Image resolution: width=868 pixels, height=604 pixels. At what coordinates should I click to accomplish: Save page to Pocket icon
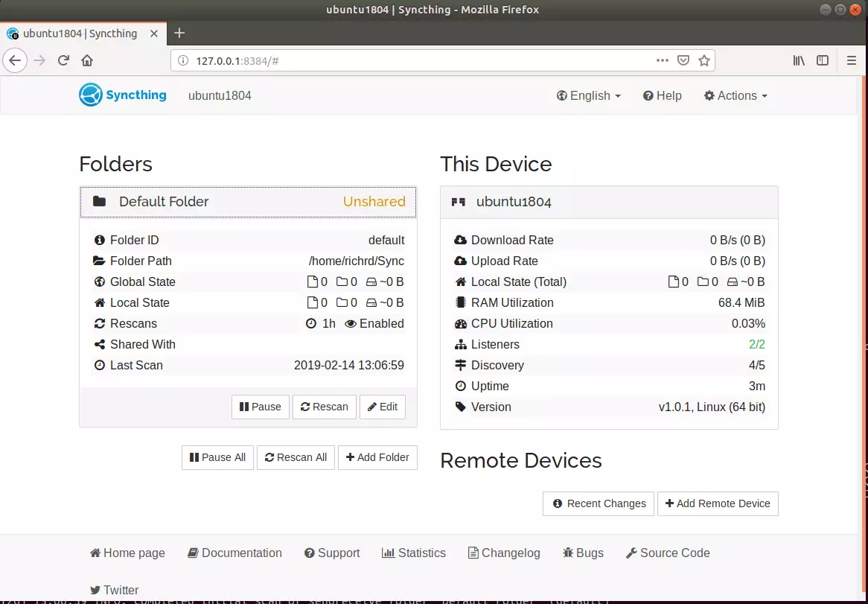tap(683, 60)
